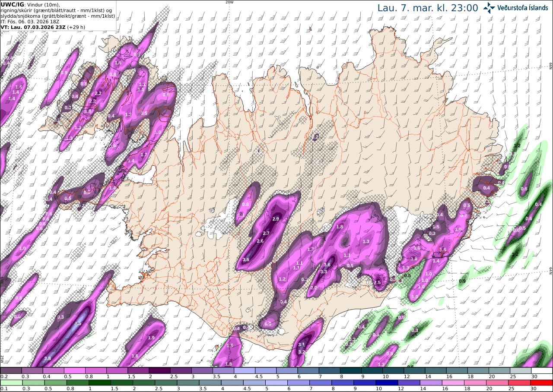Click the 3.1 value off the south coast

(x=302, y=344)
